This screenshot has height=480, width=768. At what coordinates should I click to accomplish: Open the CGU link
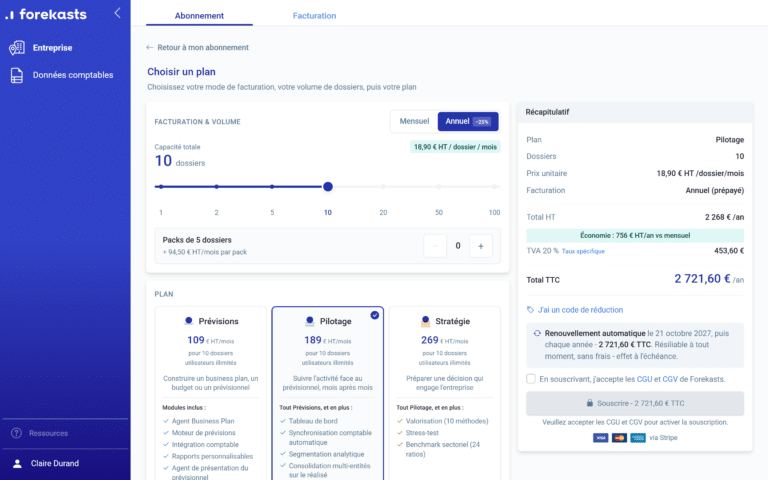645,379
